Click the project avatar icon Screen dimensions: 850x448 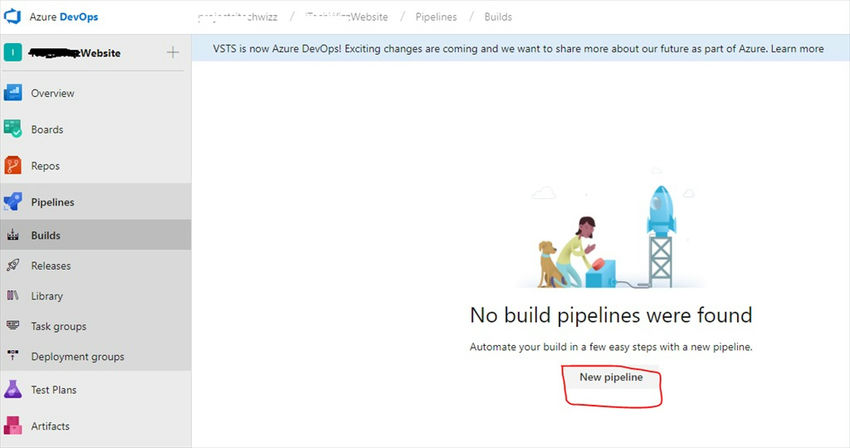12,53
